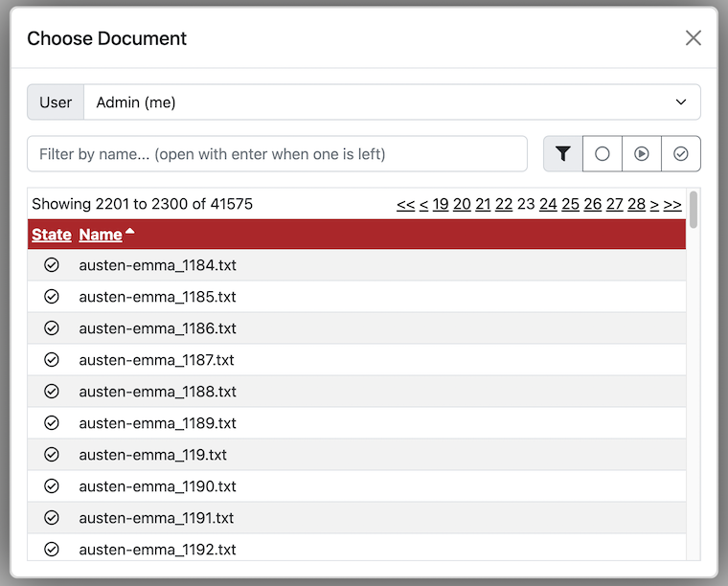This screenshot has width=728, height=586.
Task: Click the funnel filter icon
Action: coord(563,153)
